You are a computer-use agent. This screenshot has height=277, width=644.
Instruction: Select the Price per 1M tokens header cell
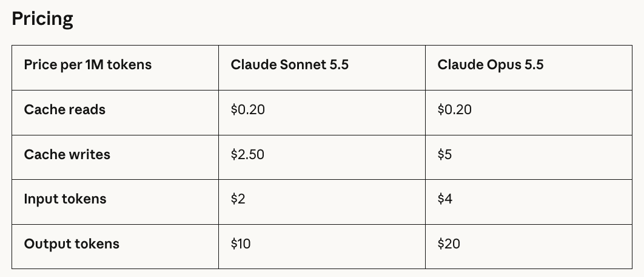[115, 67]
